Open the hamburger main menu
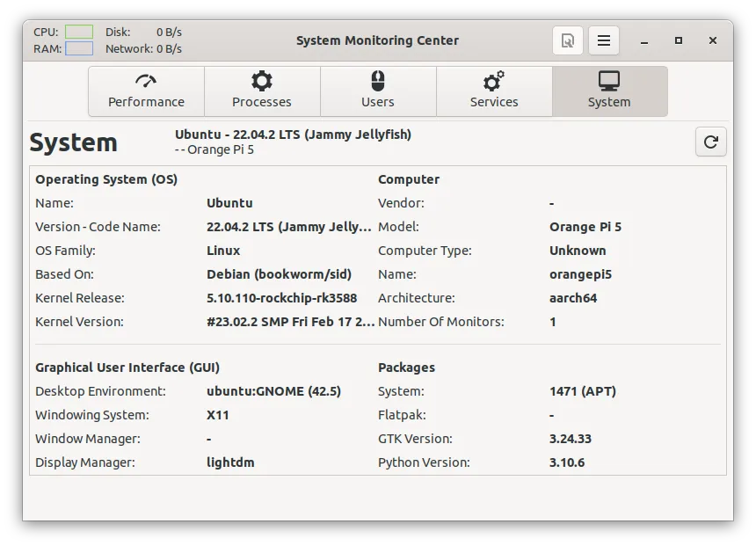 coord(604,40)
